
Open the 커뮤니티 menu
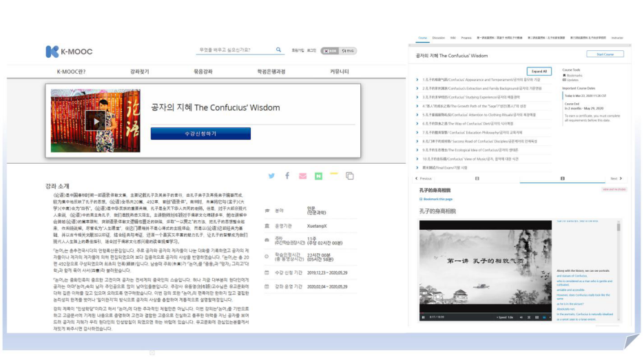(340, 72)
